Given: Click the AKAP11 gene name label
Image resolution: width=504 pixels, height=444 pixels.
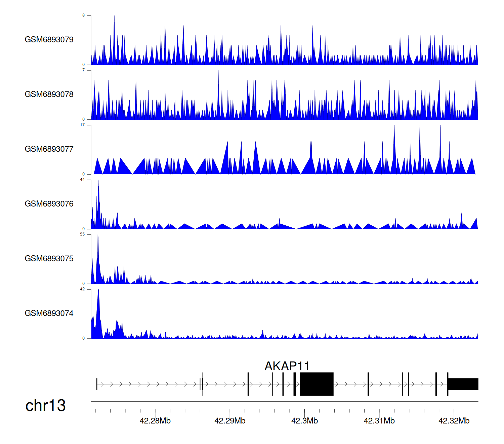Looking at the screenshot, I should tap(287, 366).
